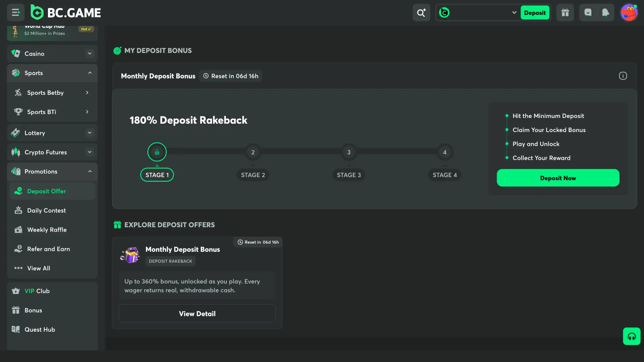Screen dimensions: 644x362
Task: Open the search icon in header
Action: [x=421, y=13]
